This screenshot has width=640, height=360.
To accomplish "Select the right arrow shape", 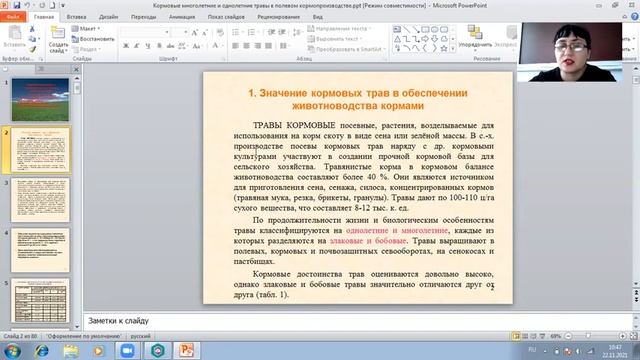I will (x=425, y=39).
